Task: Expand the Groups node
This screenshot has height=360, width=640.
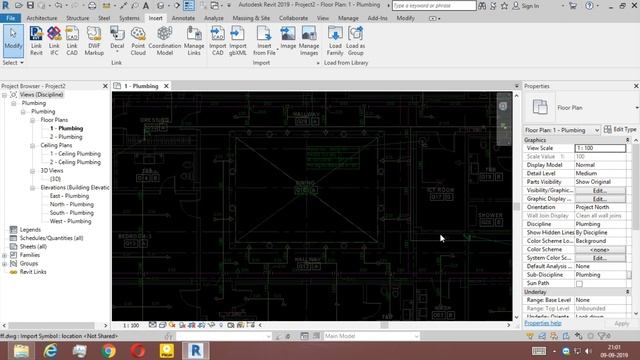Action: tap(4, 264)
